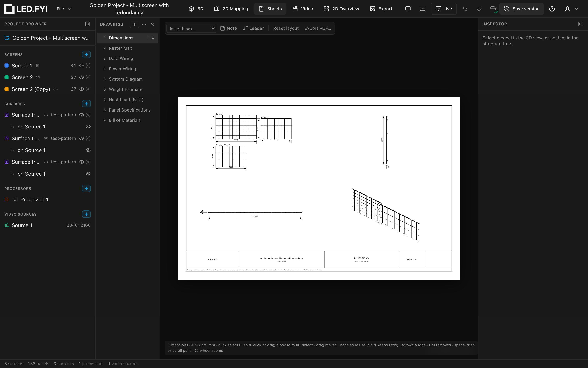Click the cloud sync status icon
The height and width of the screenshot is (368, 588).
click(x=493, y=9)
